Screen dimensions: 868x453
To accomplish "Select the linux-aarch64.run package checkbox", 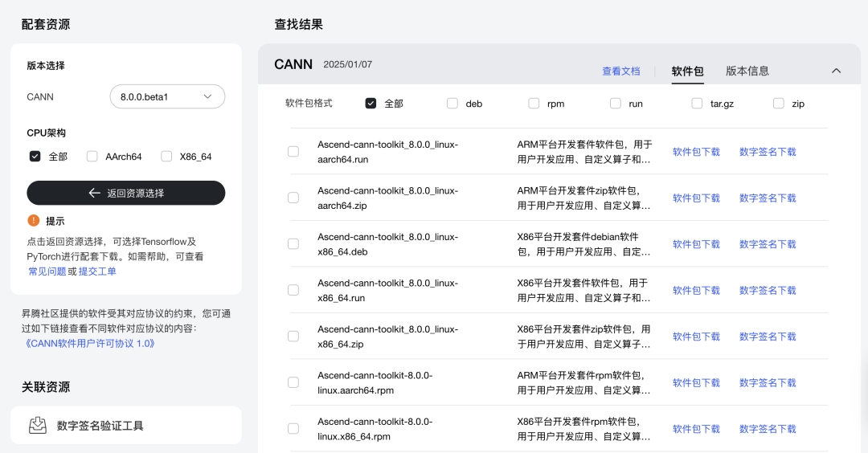I will (293, 152).
